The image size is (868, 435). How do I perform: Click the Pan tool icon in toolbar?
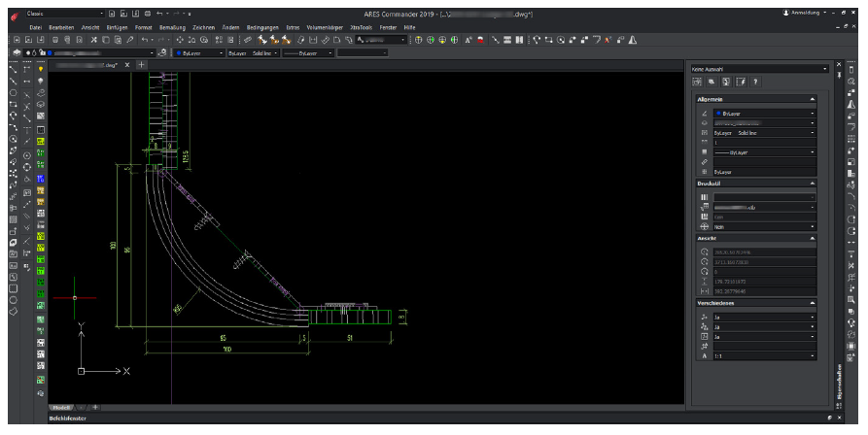click(x=181, y=40)
